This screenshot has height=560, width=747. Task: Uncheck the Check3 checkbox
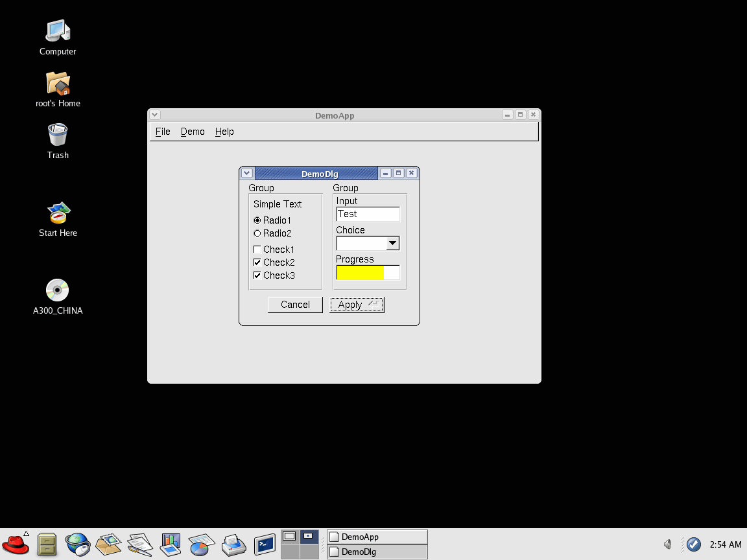257,275
